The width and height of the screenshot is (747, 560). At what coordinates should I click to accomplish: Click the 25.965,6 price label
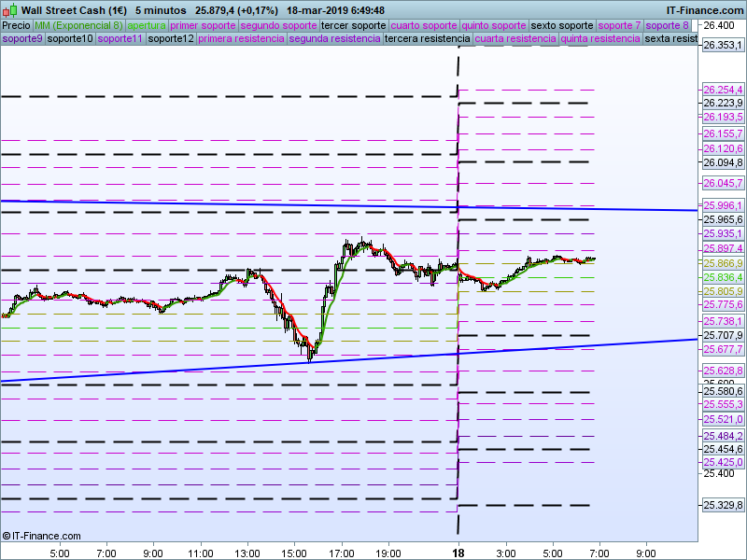[x=723, y=219]
